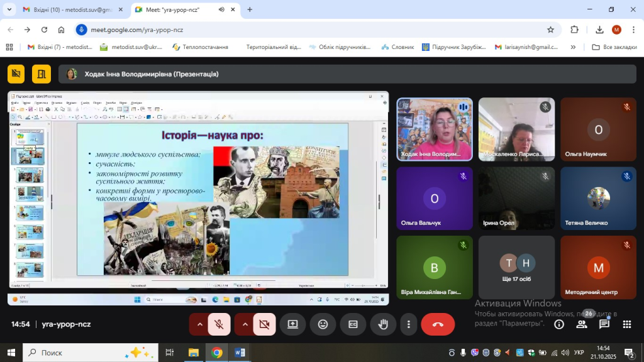The width and height of the screenshot is (644, 362).
Task: Click the three-dot more options button
Action: tap(409, 324)
